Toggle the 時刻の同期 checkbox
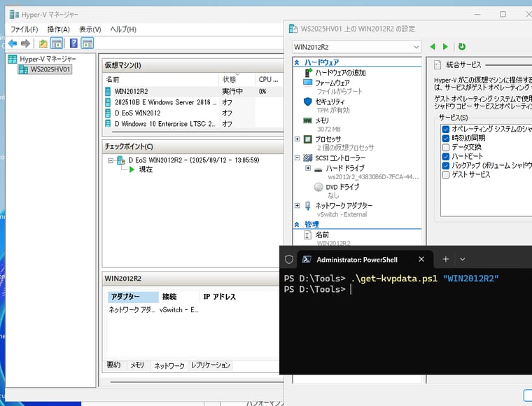This screenshot has width=532, height=406. (446, 138)
